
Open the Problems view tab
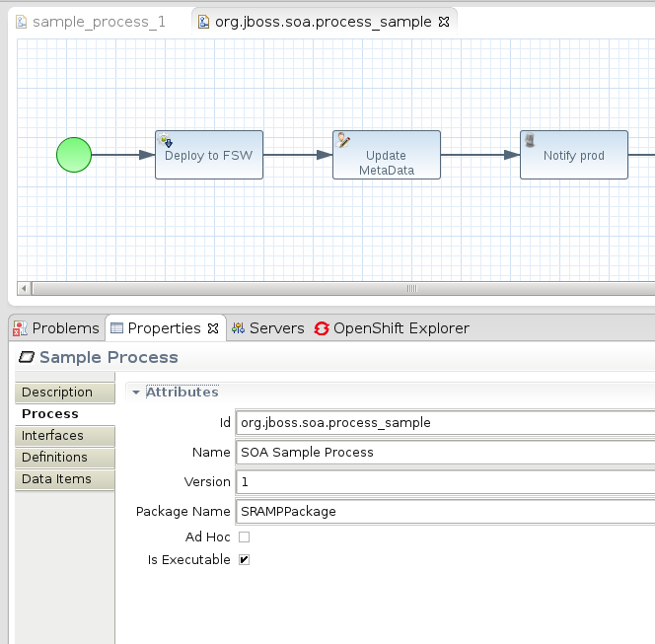(56, 328)
